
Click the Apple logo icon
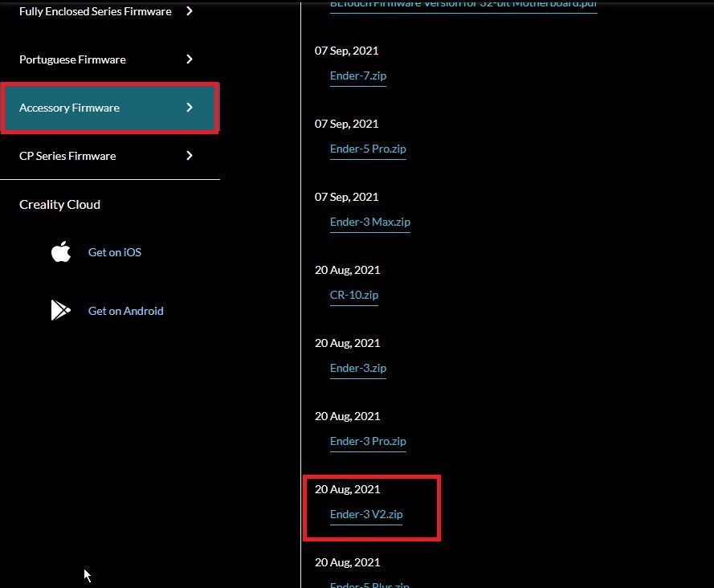pyautogui.click(x=61, y=251)
